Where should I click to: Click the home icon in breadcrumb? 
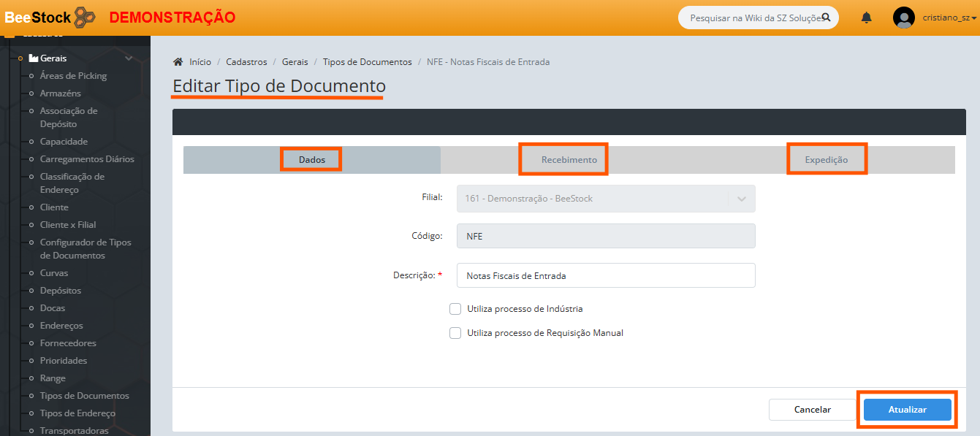[178, 62]
